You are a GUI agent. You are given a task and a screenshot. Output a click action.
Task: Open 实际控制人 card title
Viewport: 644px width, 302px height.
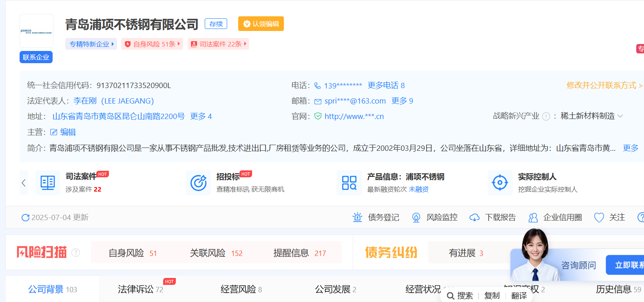tap(537, 176)
